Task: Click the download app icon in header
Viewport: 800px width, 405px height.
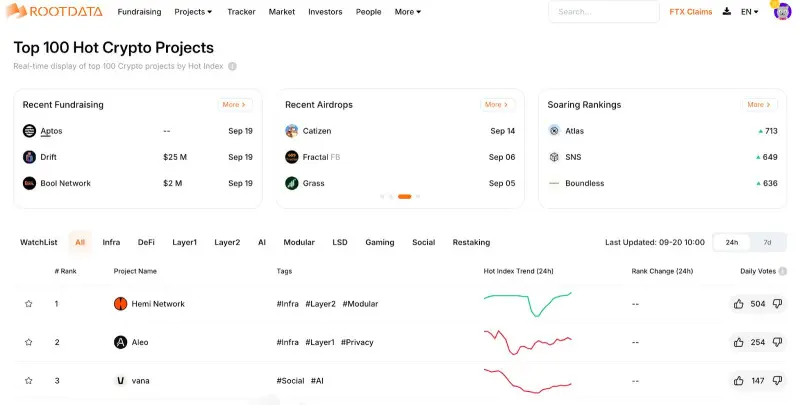Action: click(726, 12)
